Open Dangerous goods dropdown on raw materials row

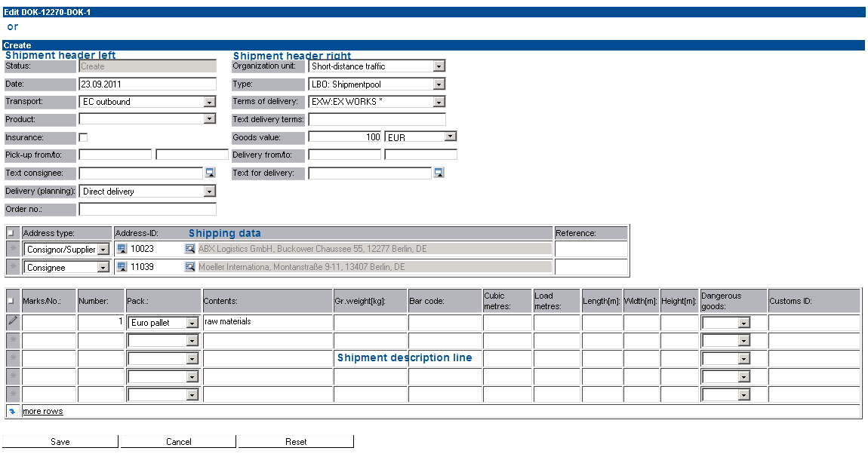[x=726, y=323]
